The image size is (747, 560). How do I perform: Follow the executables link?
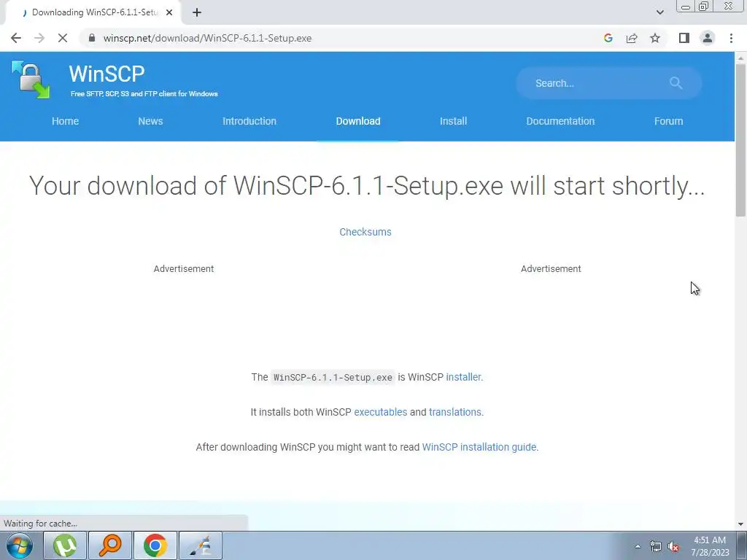pyautogui.click(x=381, y=412)
